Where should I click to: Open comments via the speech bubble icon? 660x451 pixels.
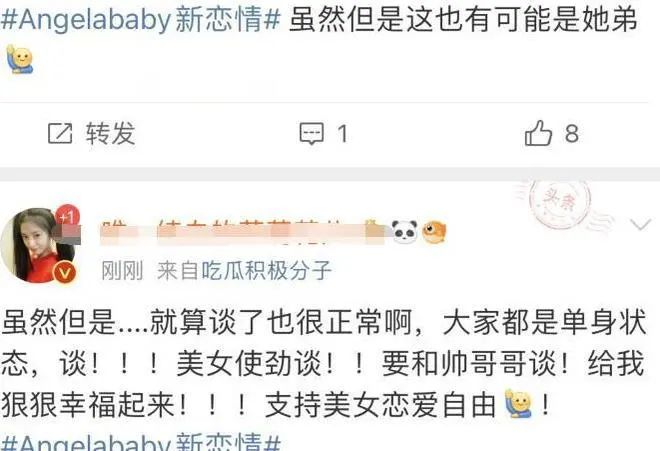[x=311, y=134]
